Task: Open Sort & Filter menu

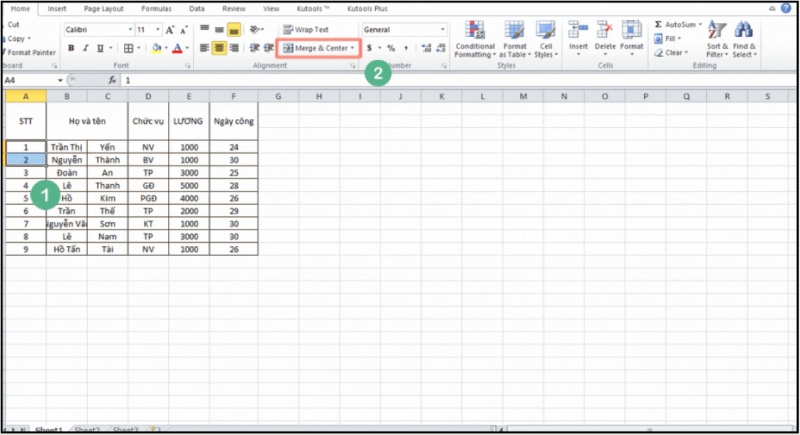Action: click(x=717, y=39)
